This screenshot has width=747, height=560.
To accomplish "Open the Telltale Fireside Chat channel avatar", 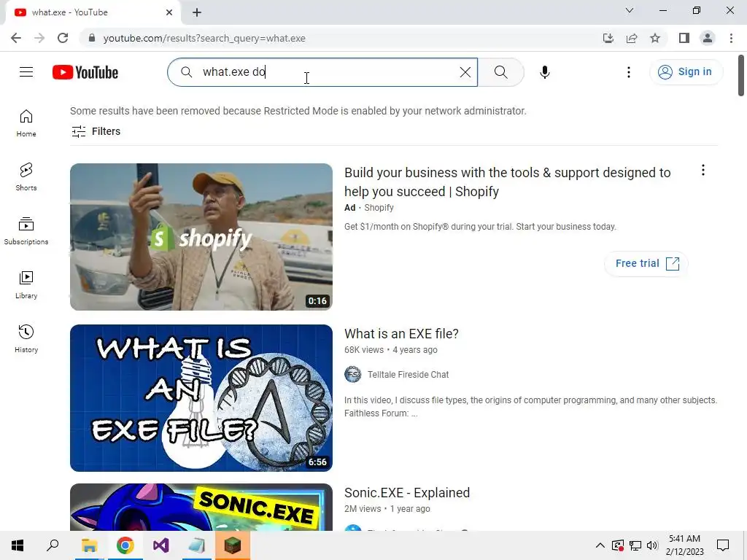I will click(x=352, y=374).
